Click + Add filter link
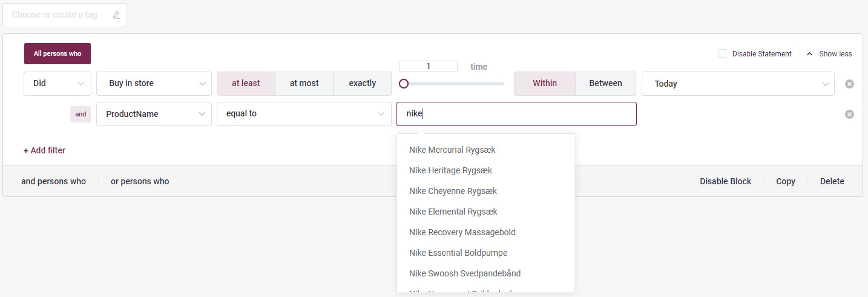This screenshot has height=297, width=868. click(44, 150)
